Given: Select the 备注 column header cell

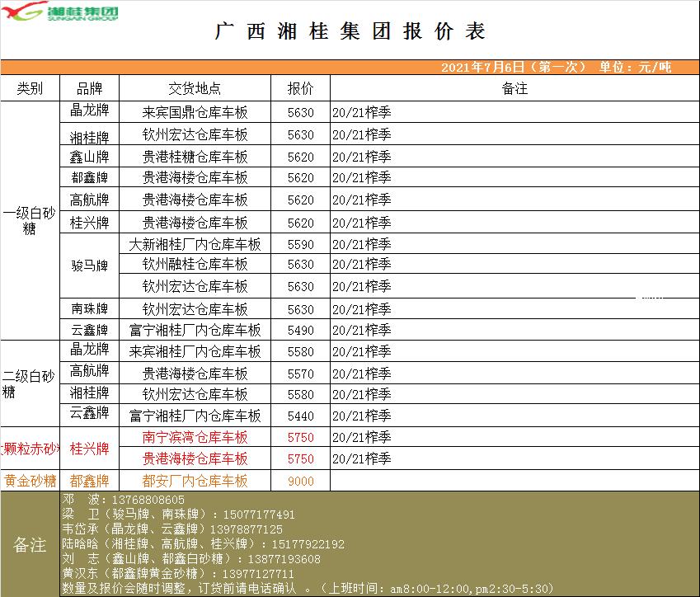Looking at the screenshot, I should point(514,88).
